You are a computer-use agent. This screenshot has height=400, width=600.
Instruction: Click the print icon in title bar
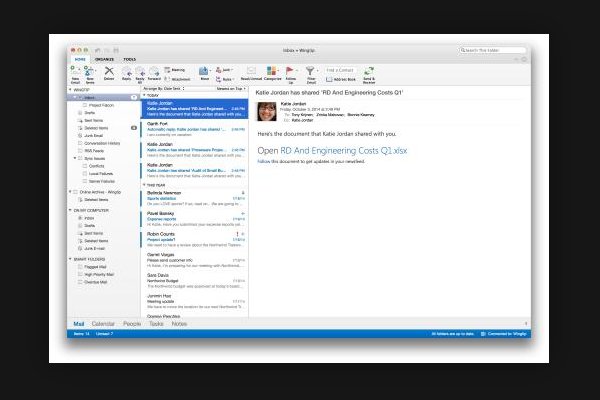[116, 50]
